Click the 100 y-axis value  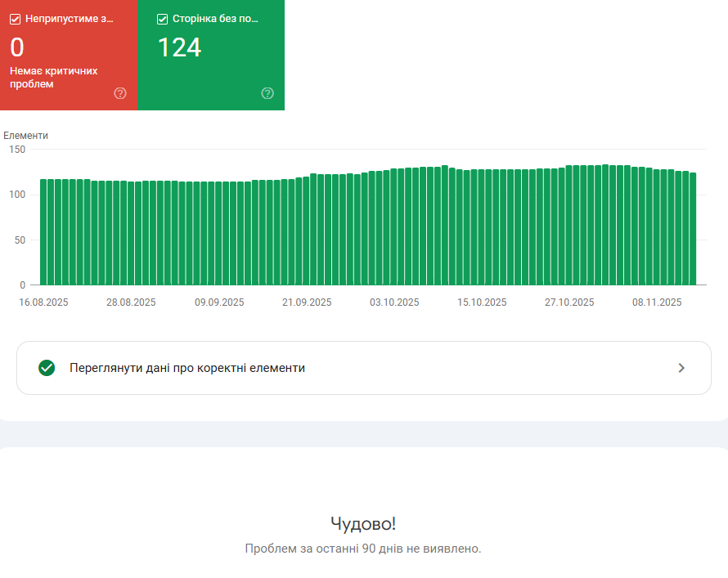[17, 195]
